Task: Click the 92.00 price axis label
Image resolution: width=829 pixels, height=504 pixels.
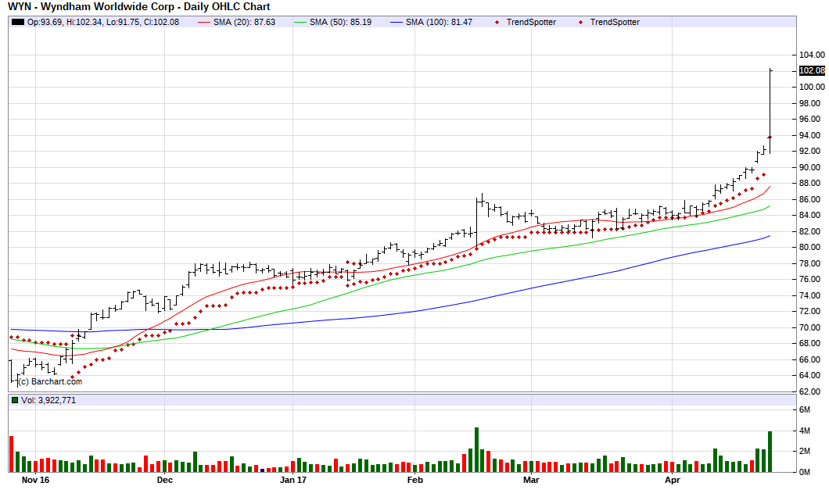Action: pos(812,151)
